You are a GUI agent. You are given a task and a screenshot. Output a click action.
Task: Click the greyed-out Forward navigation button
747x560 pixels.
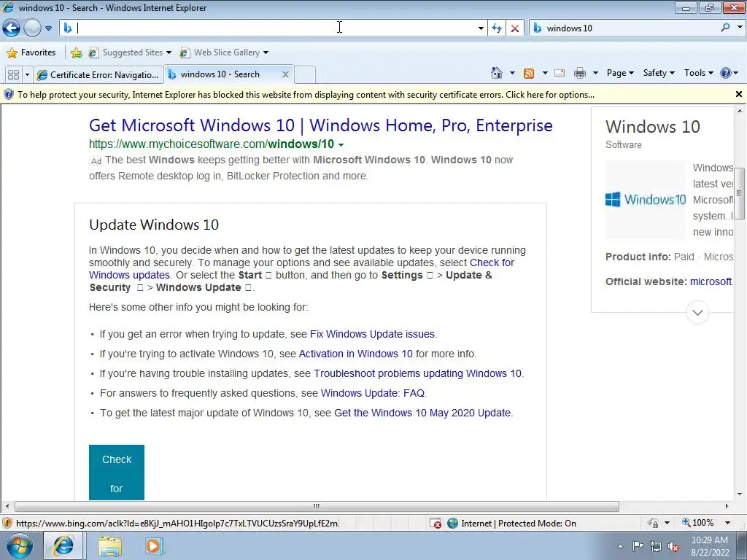(x=32, y=28)
